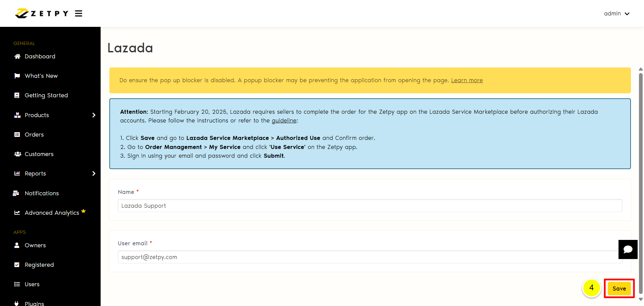Open the Owners app page
The width and height of the screenshot is (644, 306).
(35, 245)
